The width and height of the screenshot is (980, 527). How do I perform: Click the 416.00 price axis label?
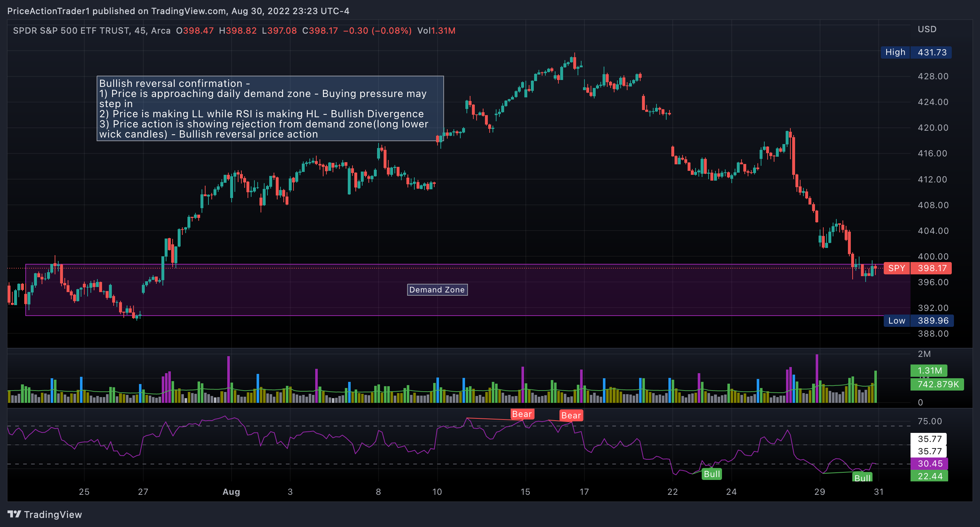pos(933,153)
